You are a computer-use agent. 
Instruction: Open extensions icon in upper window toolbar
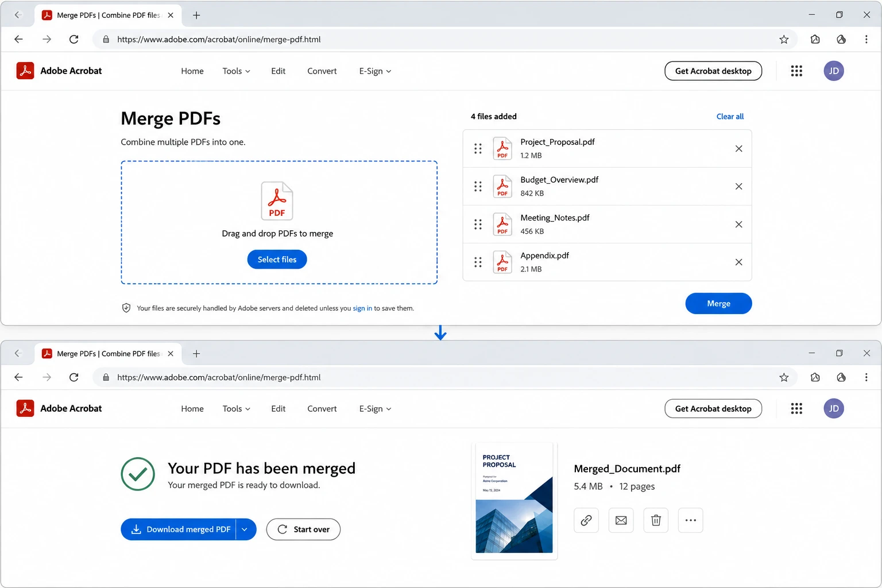[x=815, y=40]
